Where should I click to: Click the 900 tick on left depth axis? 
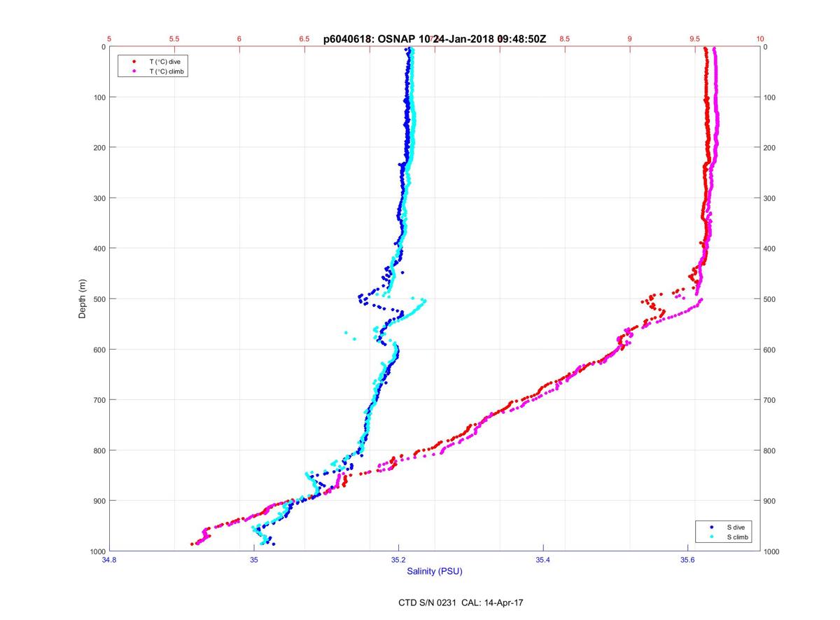(x=99, y=501)
